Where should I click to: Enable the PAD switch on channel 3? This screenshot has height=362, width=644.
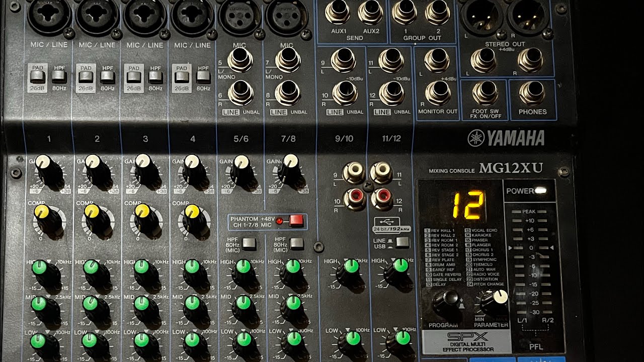tap(133, 77)
